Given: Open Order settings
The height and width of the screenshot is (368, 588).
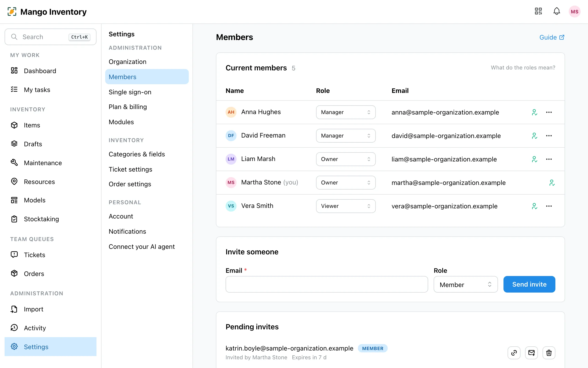Looking at the screenshot, I should click(147, 184).
